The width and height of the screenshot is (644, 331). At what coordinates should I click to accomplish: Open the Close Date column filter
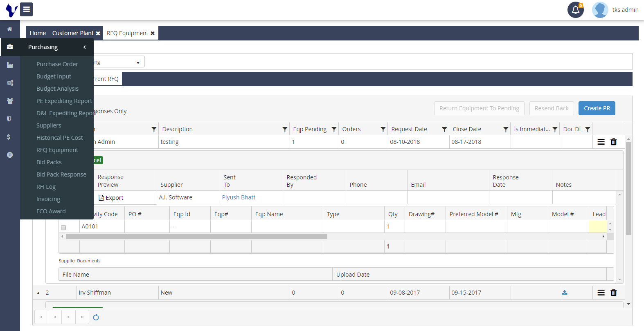(506, 129)
